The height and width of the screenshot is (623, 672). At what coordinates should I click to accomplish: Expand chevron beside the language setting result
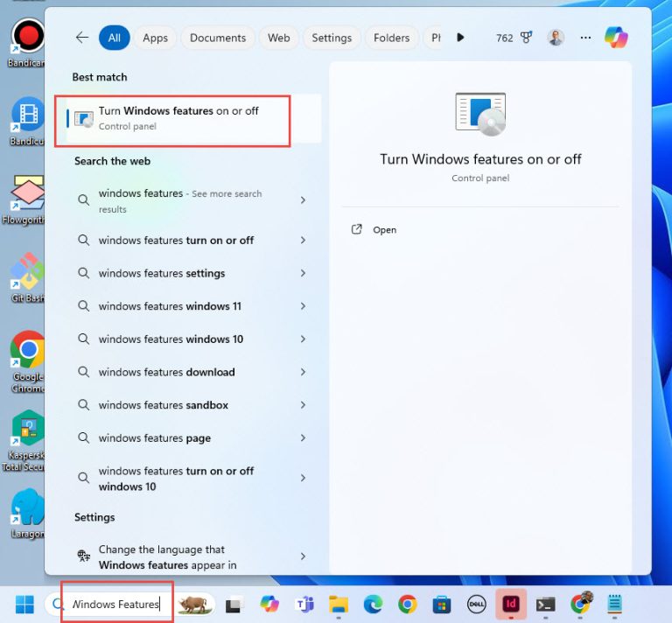click(x=303, y=556)
